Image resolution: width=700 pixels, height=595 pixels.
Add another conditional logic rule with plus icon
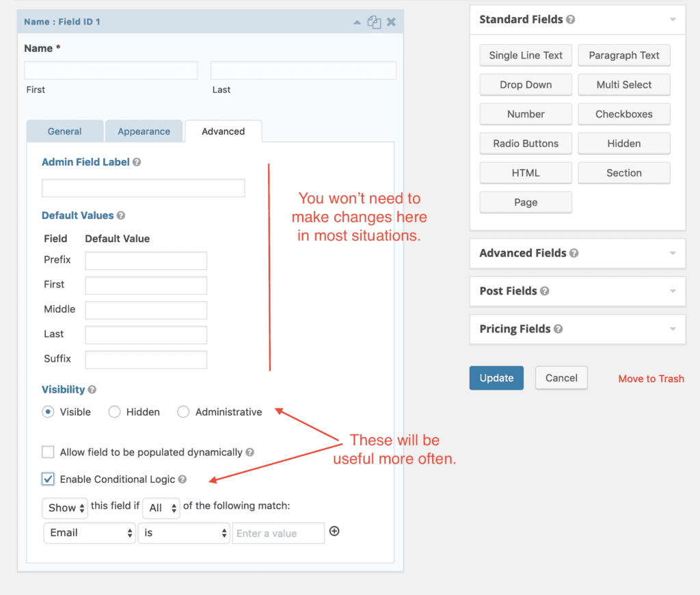point(334,531)
